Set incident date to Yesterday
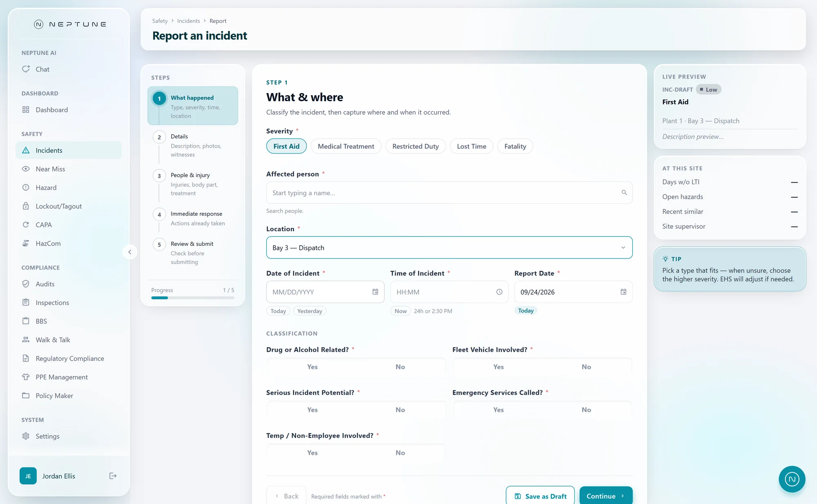Viewport: 817px width, 504px height. pos(310,311)
